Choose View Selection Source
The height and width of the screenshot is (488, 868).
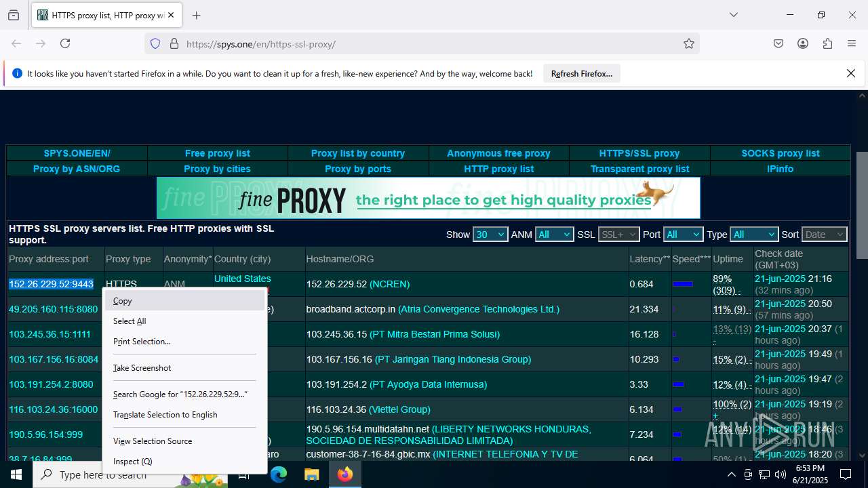[x=184, y=441]
